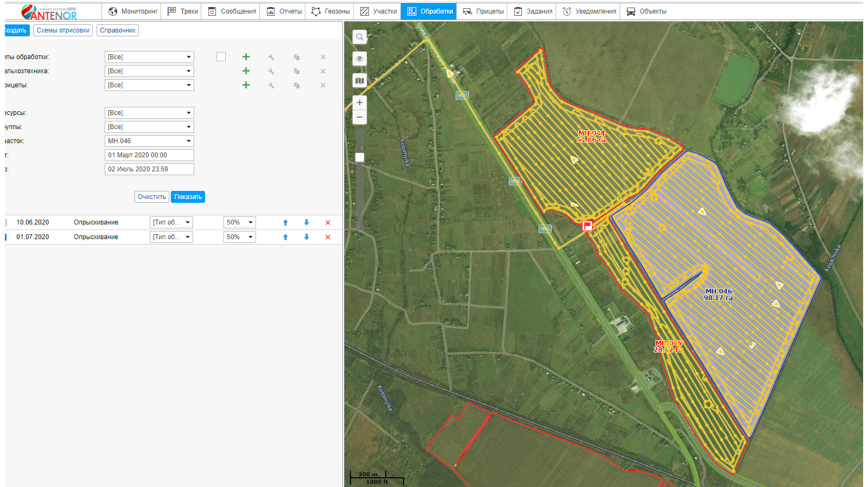
Task: Click green plus in treatment types row
Action: [246, 57]
